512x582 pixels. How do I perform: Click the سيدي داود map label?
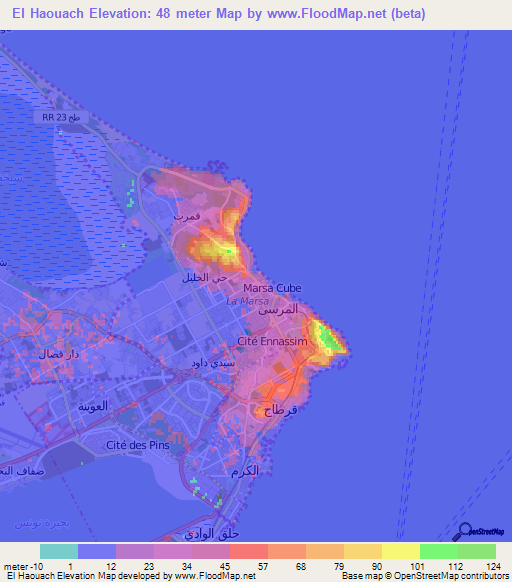pyautogui.click(x=213, y=363)
